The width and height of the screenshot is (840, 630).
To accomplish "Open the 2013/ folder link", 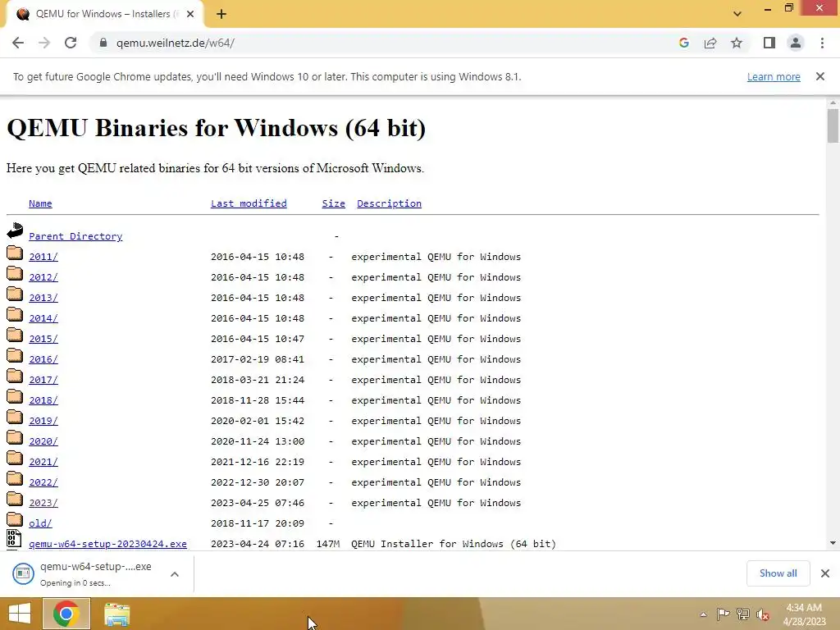I will (x=43, y=298).
